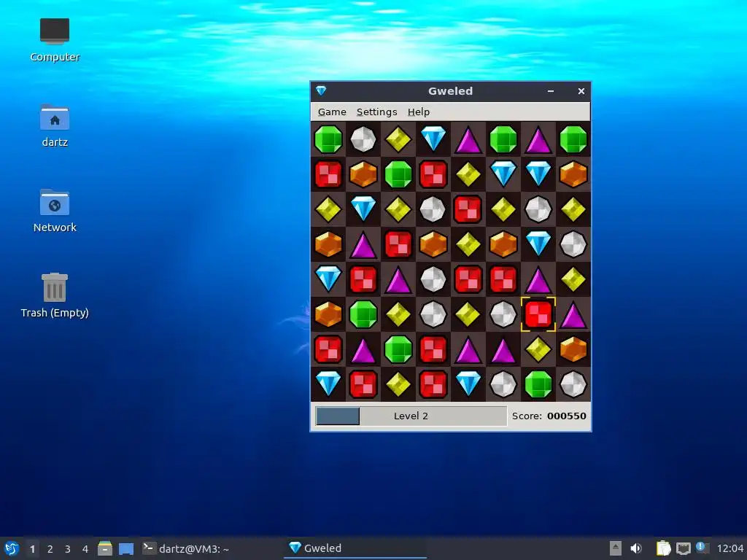Select the only green gem in the sixth row
The width and height of the screenshot is (747, 560).
363,314
